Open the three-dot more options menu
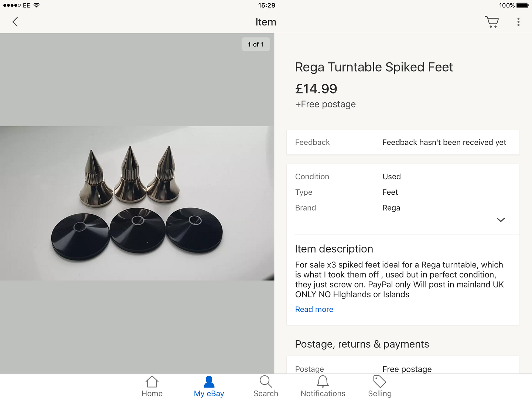 click(518, 22)
